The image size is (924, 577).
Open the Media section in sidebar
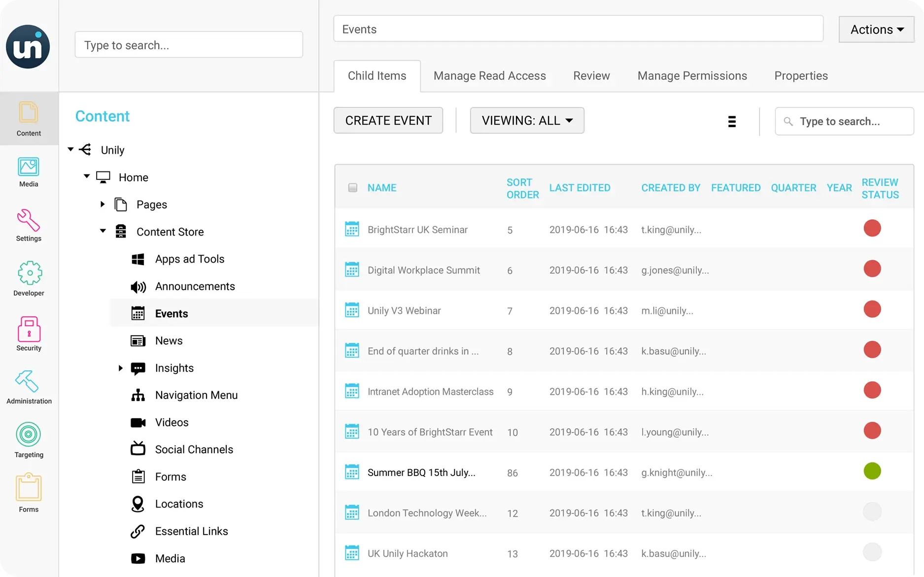(x=29, y=172)
